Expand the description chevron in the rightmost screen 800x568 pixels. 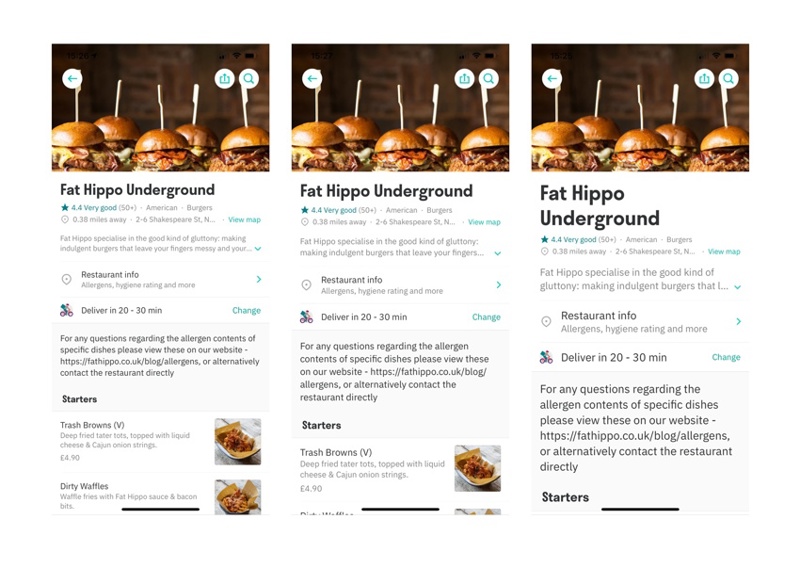click(x=737, y=287)
